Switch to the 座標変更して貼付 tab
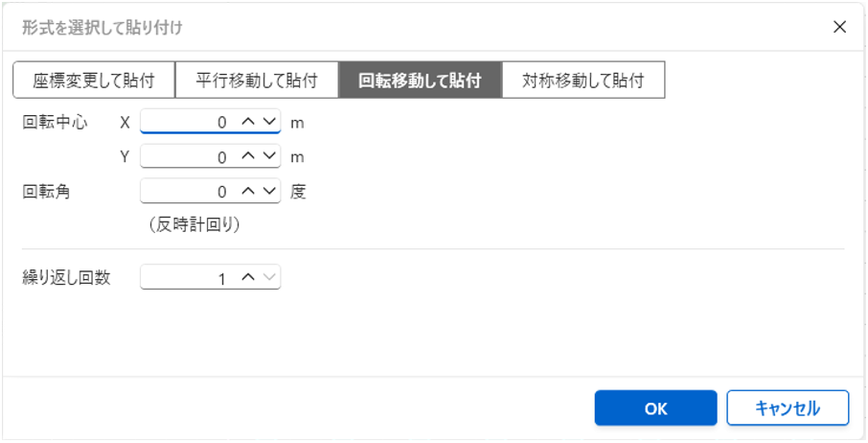Screen dimensions: 868x443 point(94,81)
